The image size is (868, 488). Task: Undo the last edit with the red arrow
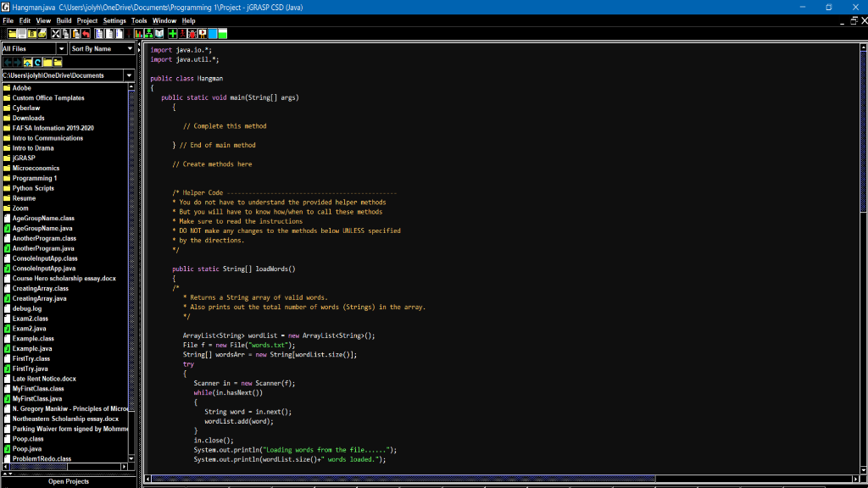[86, 34]
